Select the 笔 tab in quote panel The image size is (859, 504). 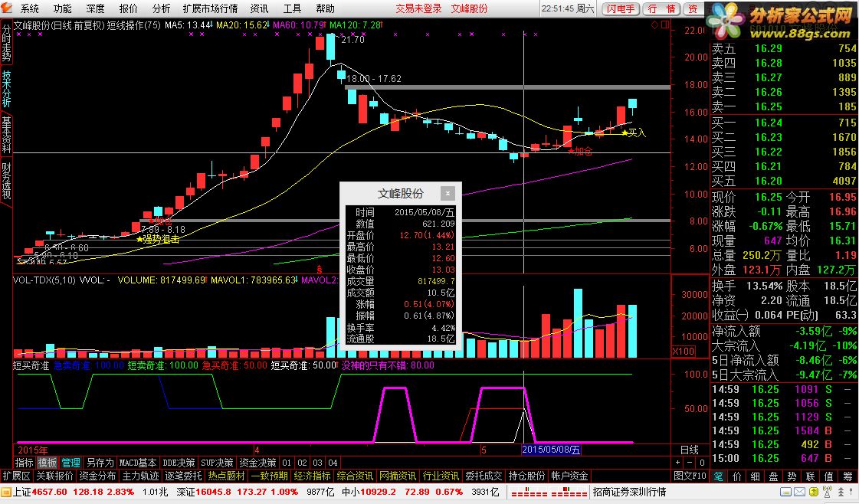[x=718, y=476]
